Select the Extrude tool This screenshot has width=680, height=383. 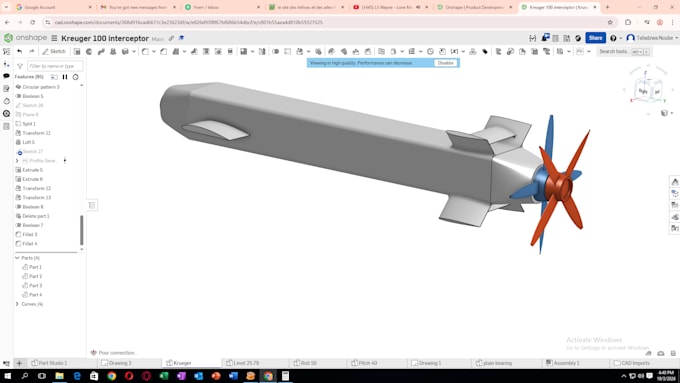point(77,51)
